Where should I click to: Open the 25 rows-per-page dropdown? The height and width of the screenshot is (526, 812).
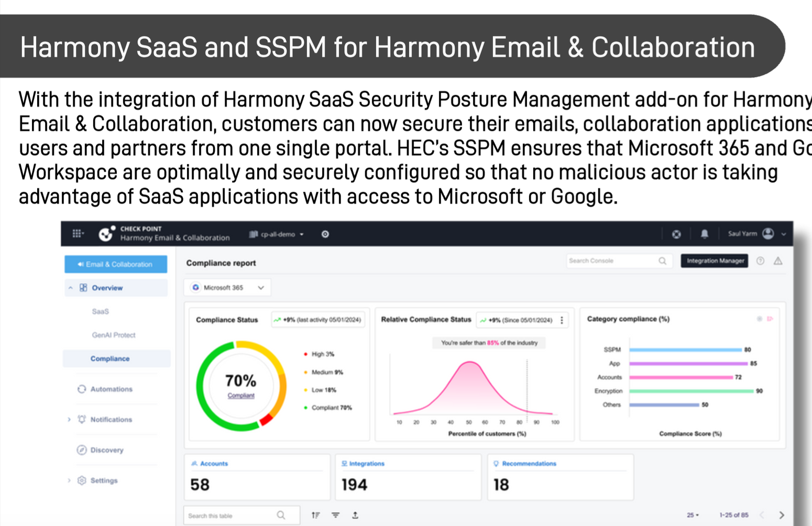pyautogui.click(x=693, y=515)
